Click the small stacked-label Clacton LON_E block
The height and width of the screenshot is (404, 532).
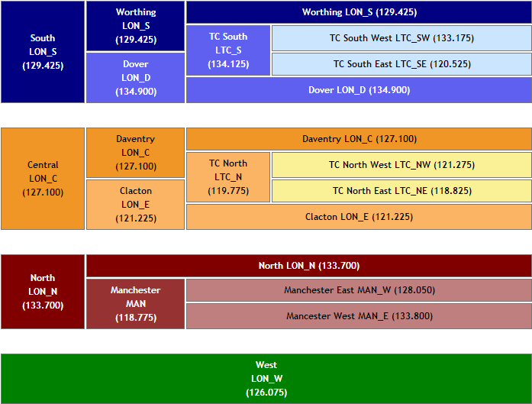(x=135, y=204)
